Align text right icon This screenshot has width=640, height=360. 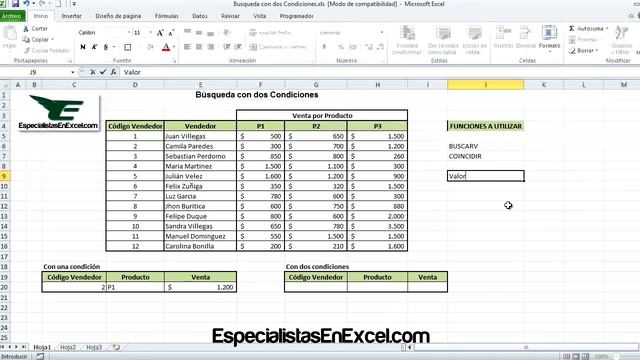pos(210,47)
